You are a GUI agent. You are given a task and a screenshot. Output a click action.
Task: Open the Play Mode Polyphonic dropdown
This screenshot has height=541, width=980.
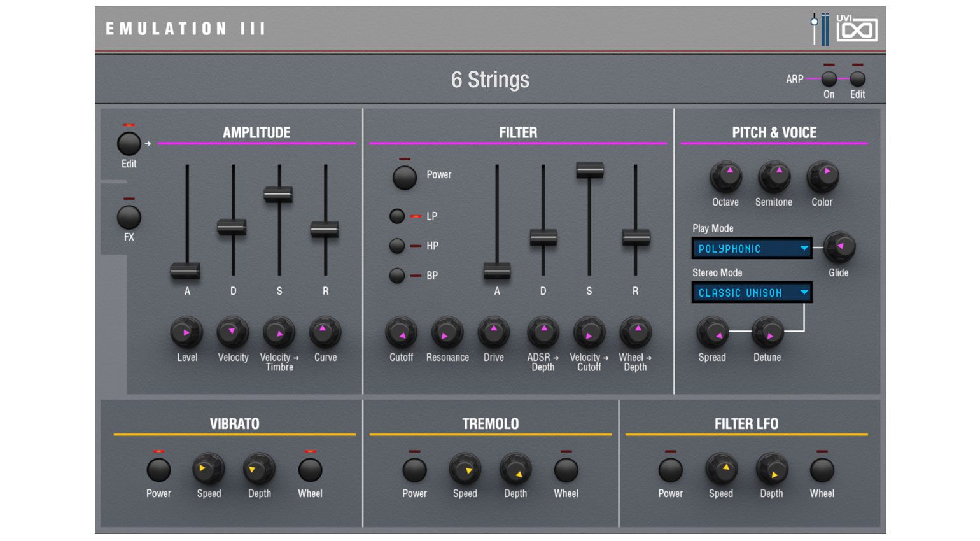(x=752, y=248)
